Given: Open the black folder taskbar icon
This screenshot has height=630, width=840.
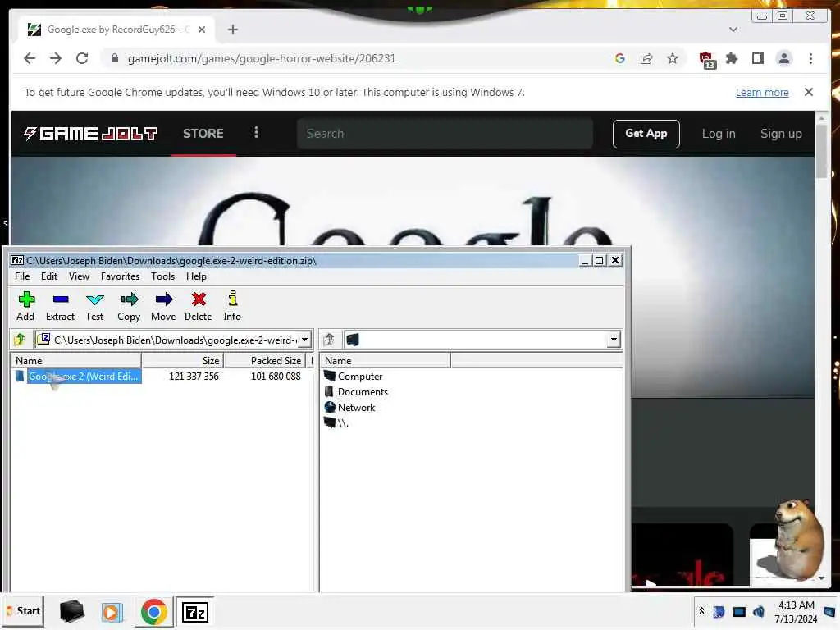Looking at the screenshot, I should click(71, 611).
